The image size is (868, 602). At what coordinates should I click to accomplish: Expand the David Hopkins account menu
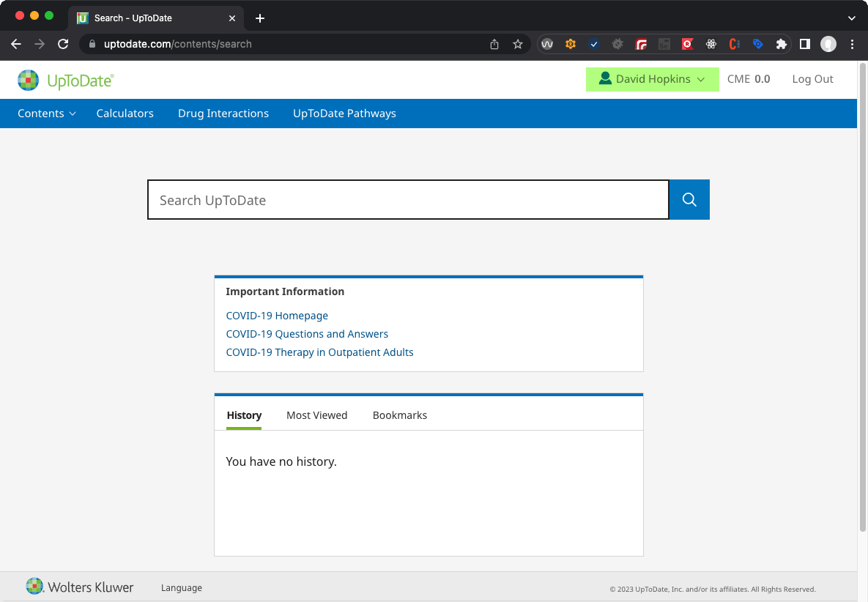(651, 79)
